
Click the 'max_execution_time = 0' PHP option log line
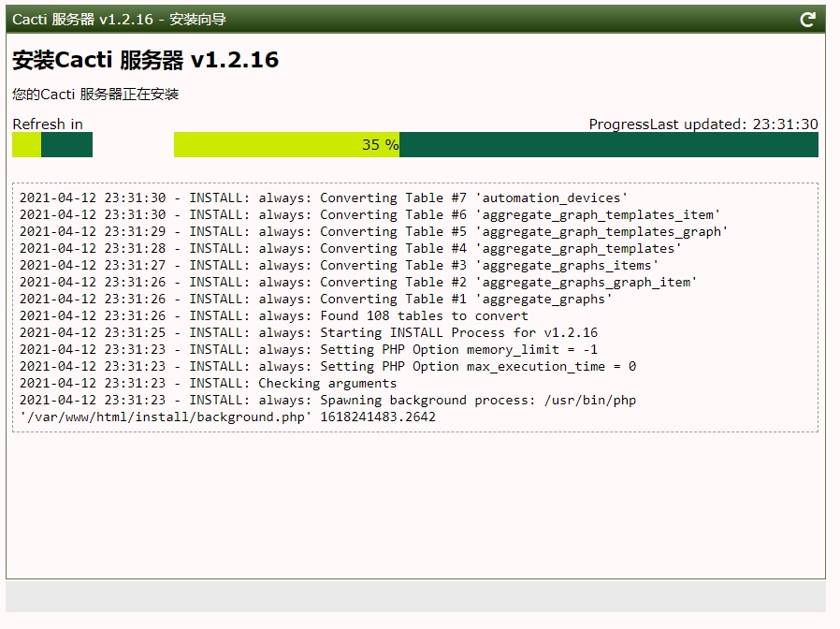(x=327, y=367)
